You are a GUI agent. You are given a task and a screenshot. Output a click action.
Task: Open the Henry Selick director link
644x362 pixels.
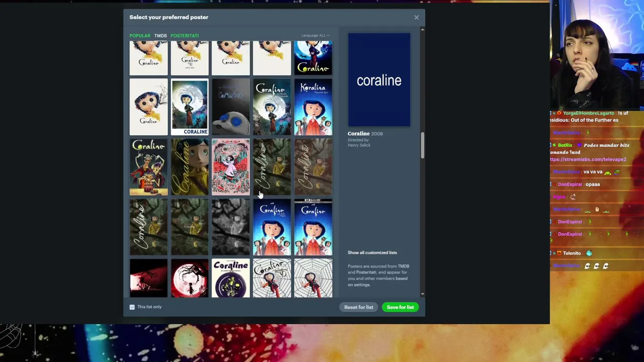tap(359, 145)
